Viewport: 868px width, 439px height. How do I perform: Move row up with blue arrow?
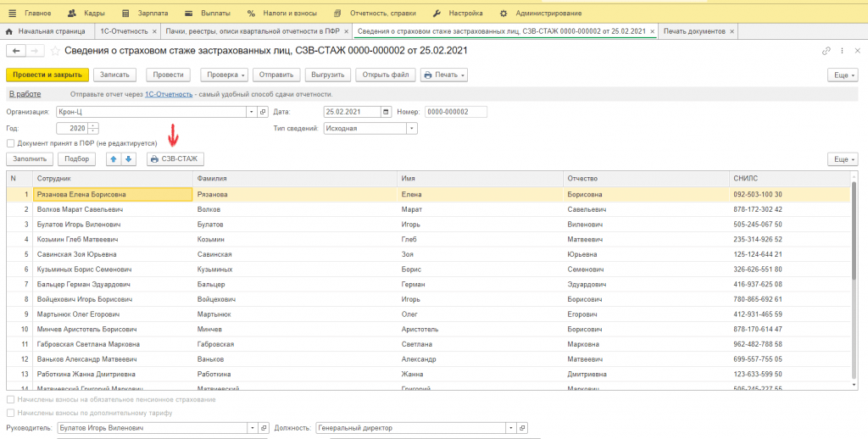click(x=114, y=158)
